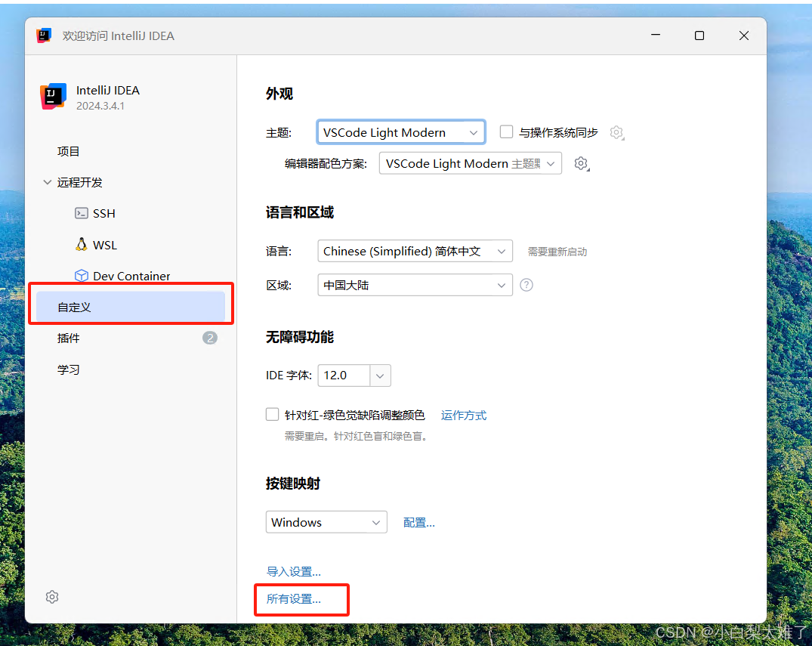Click the 需要重新启动 hint text
812x646 pixels.
point(557,252)
